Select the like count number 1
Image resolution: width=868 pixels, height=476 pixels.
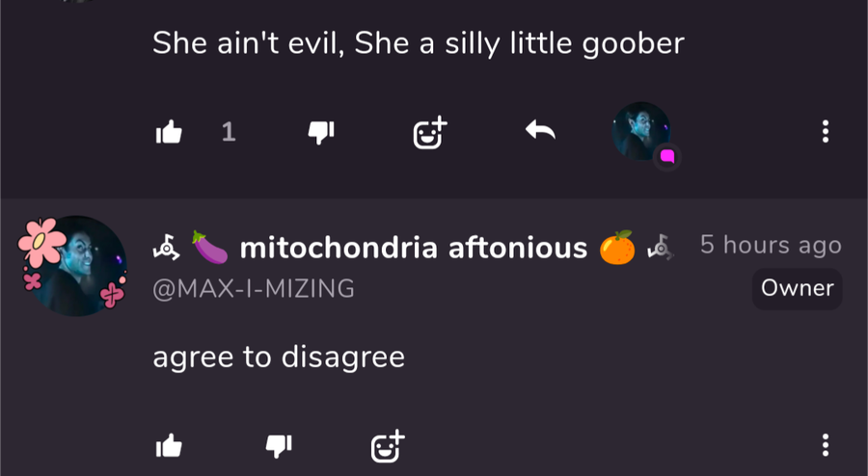click(x=229, y=132)
